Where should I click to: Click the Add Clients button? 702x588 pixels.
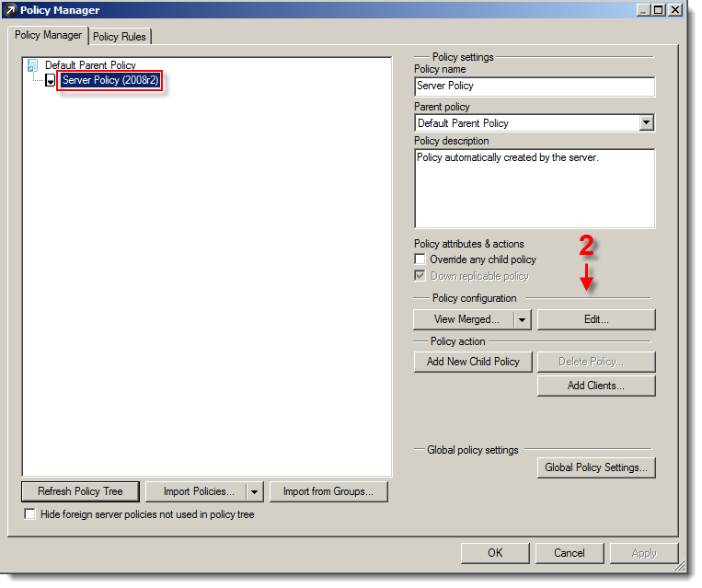pos(596,386)
